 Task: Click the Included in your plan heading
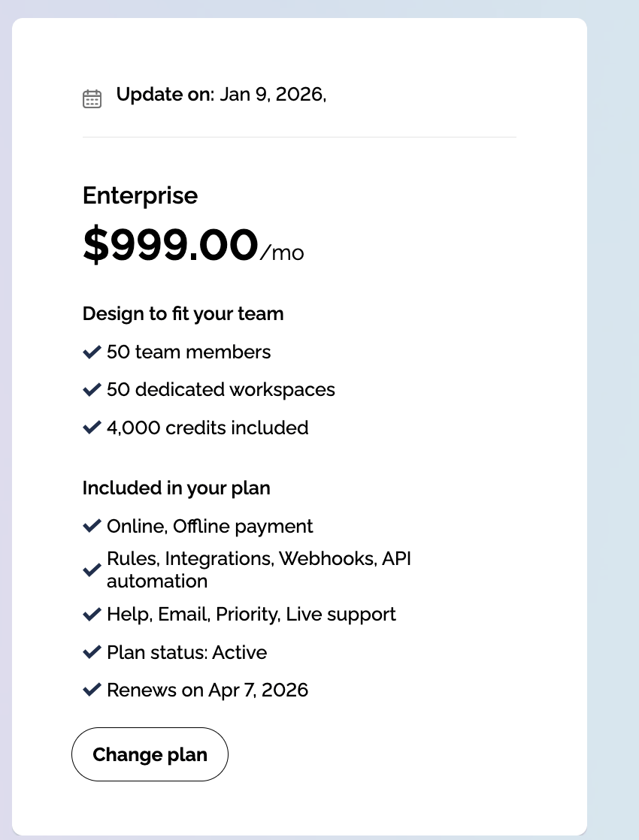176,488
